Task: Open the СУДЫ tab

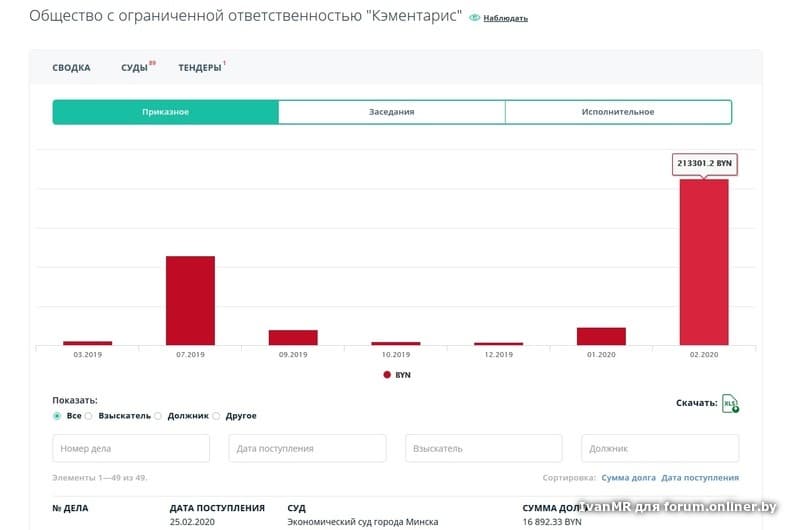Action: point(134,68)
